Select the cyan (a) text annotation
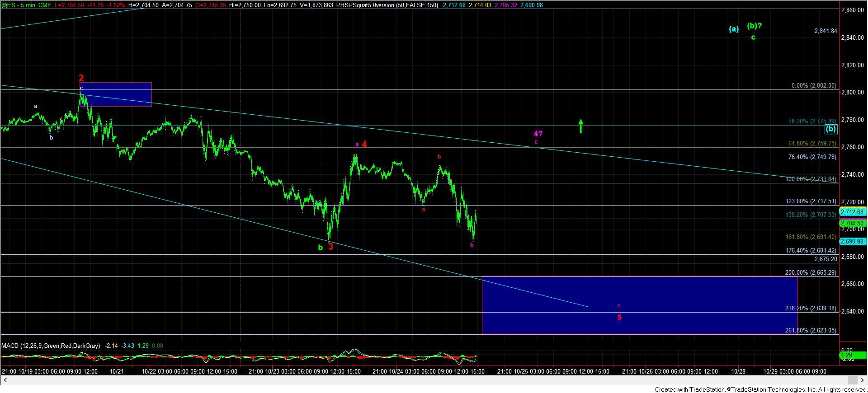Image resolution: width=868 pixels, height=393 pixels. point(734,29)
